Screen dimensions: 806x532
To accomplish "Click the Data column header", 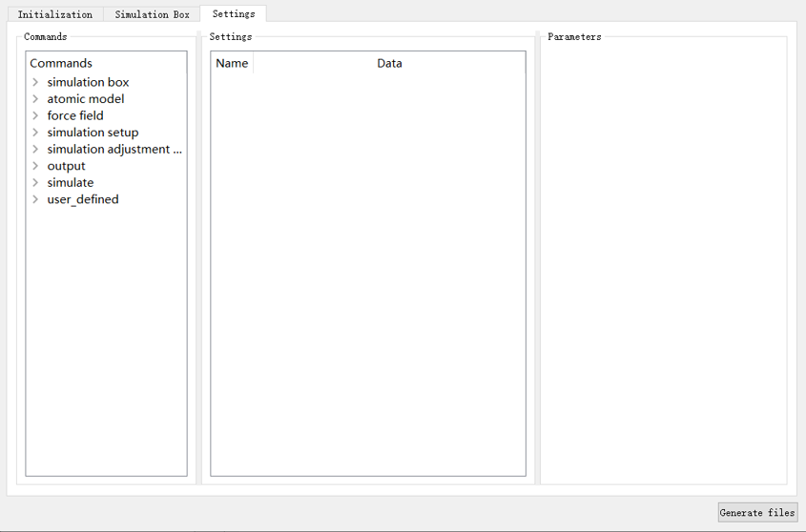I will [x=389, y=64].
